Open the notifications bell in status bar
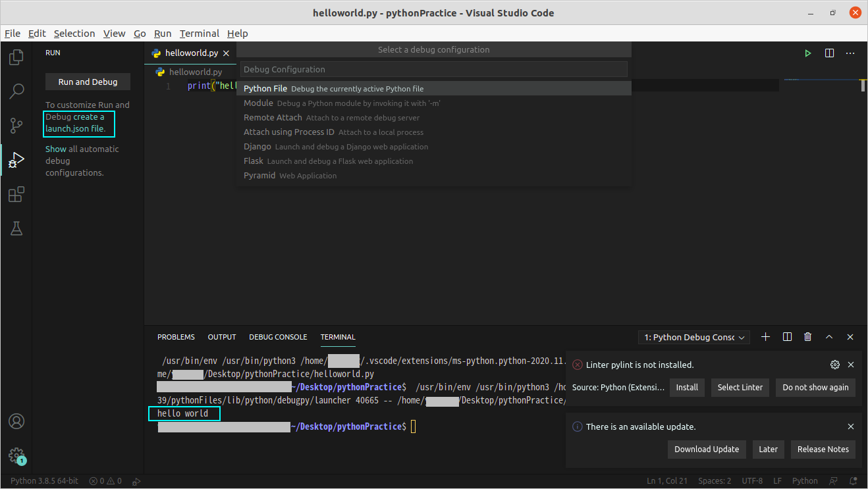Viewport: 868px width, 489px height. click(854, 481)
